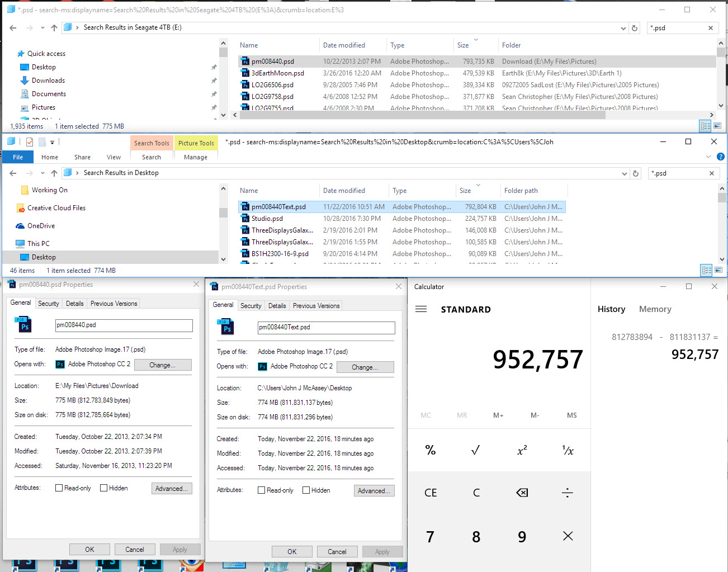Image resolution: width=728 pixels, height=572 pixels.
Task: Open the Picture Tools Manage tab
Action: (x=196, y=157)
